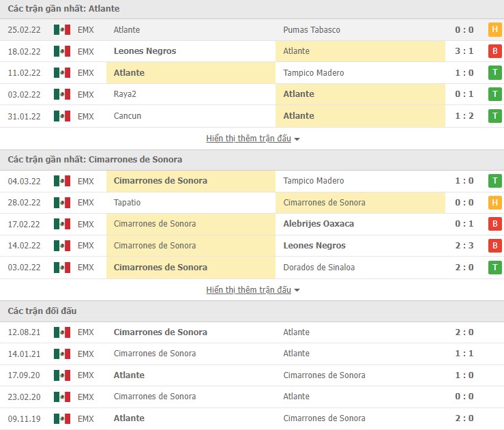Click the orange H badge for Tapatio vs Cimarrones
Viewport: 504px width, 430px height.
494,203
